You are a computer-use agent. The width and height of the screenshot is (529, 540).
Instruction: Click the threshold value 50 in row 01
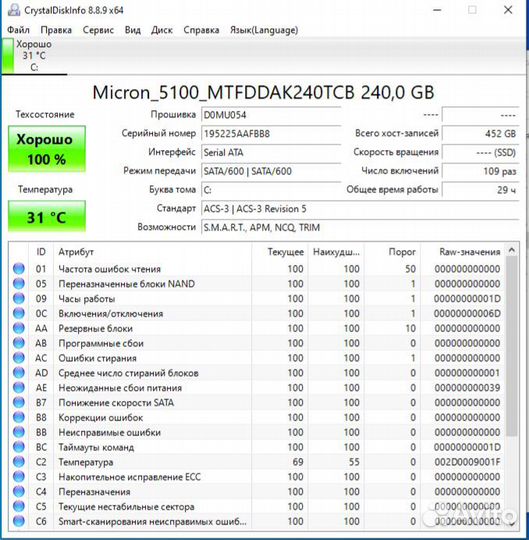(410, 269)
